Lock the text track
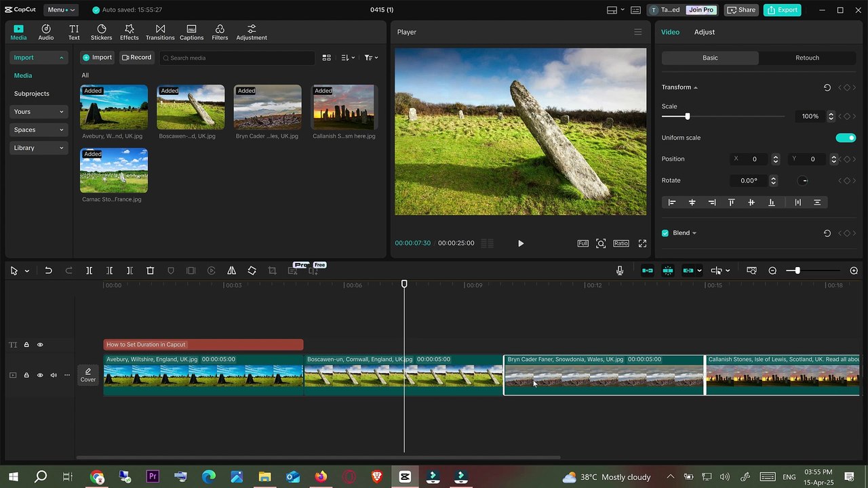This screenshot has width=868, height=488. [26, 345]
